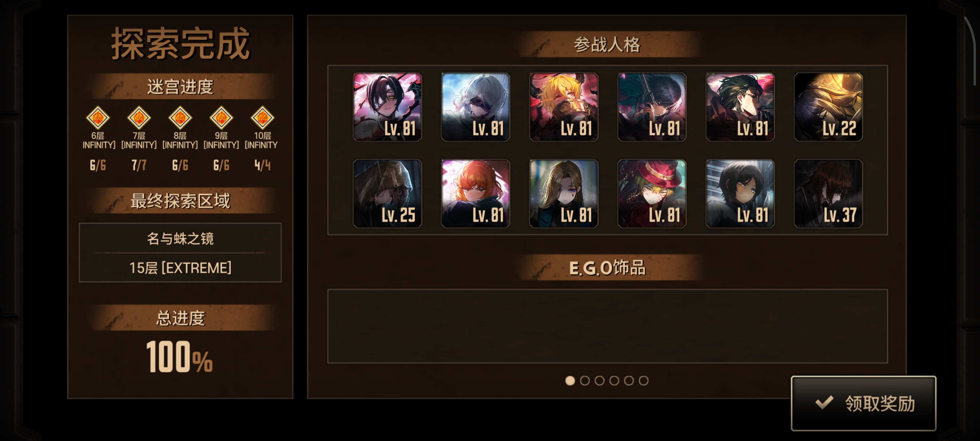Viewport: 980px width, 441px height.
Task: Select the orange-haired character portrait Lv. 81
Action: (476, 194)
